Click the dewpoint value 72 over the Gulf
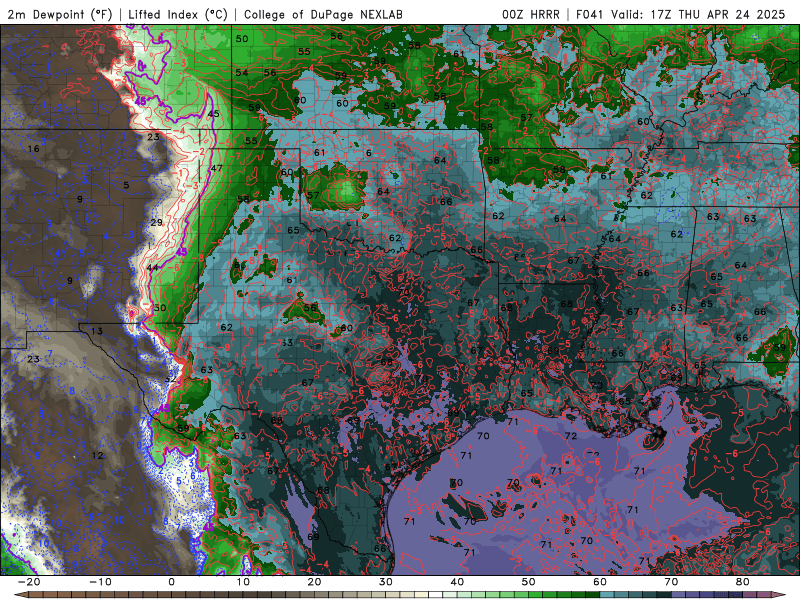The height and width of the screenshot is (600, 800). tap(571, 436)
